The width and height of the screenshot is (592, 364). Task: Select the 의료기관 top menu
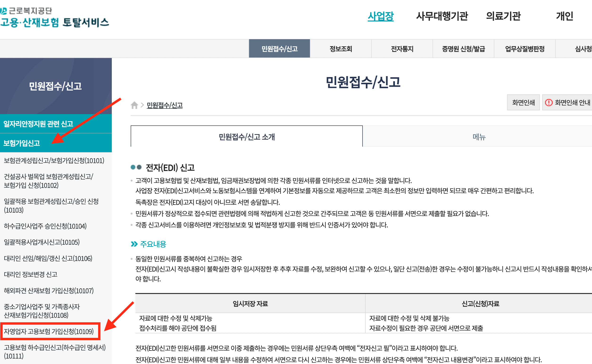503,16
